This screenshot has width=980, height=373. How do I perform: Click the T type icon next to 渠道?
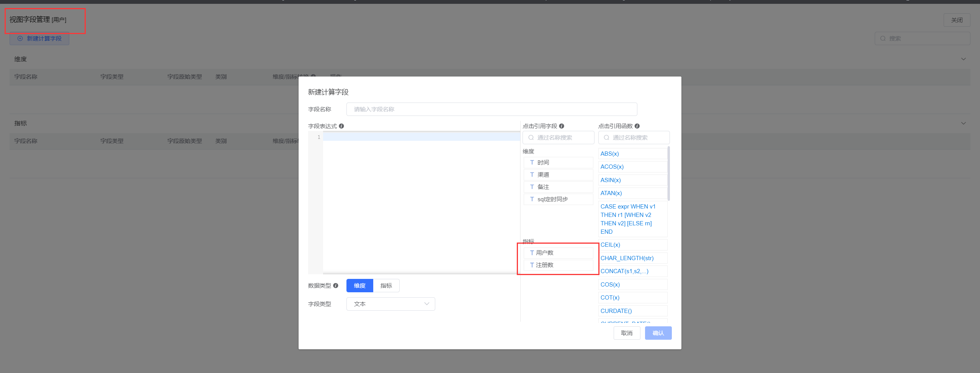532,174
